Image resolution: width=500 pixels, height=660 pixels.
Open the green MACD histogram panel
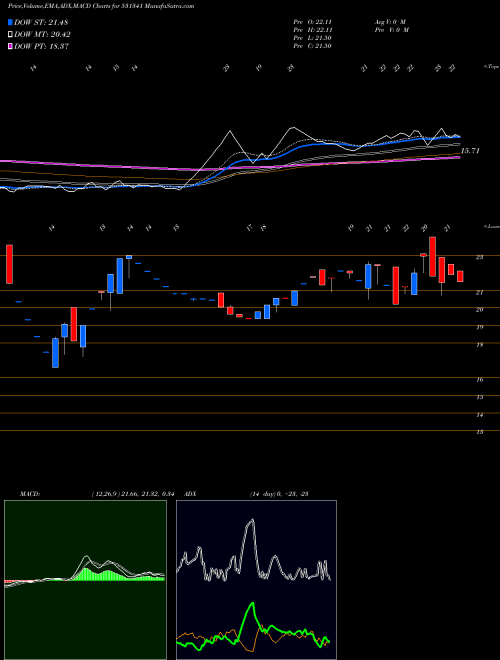pos(85,580)
